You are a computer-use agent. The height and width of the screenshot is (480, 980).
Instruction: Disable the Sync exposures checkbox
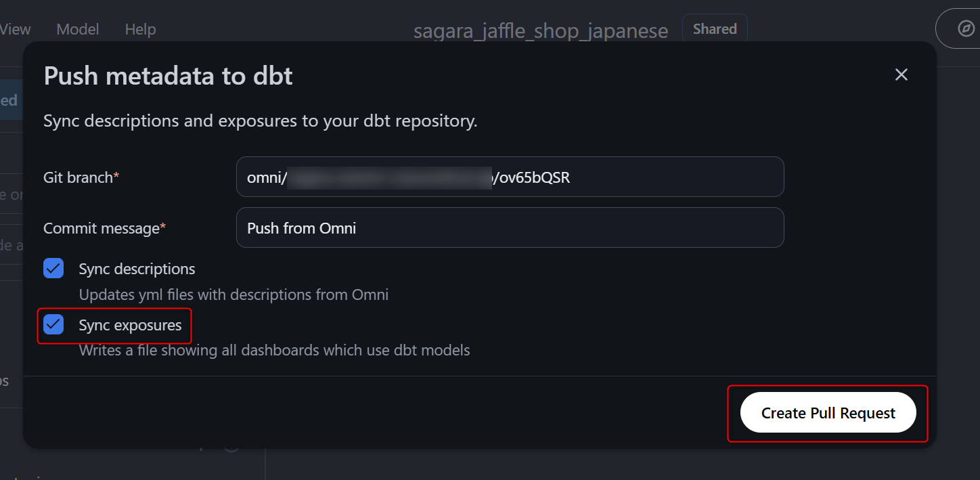click(53, 324)
